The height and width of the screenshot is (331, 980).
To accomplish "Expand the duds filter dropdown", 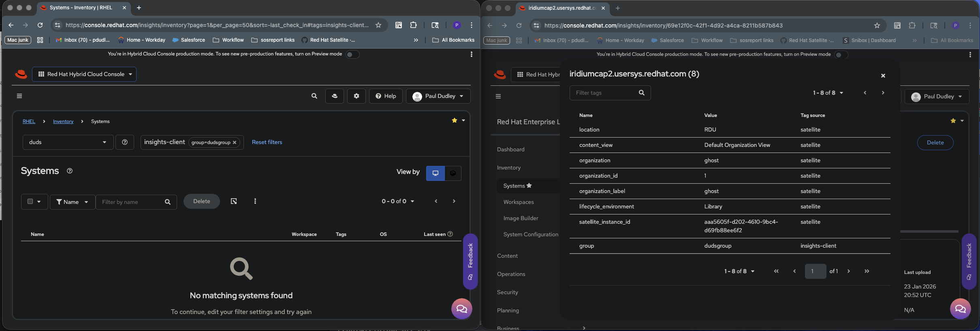I will pos(67,142).
